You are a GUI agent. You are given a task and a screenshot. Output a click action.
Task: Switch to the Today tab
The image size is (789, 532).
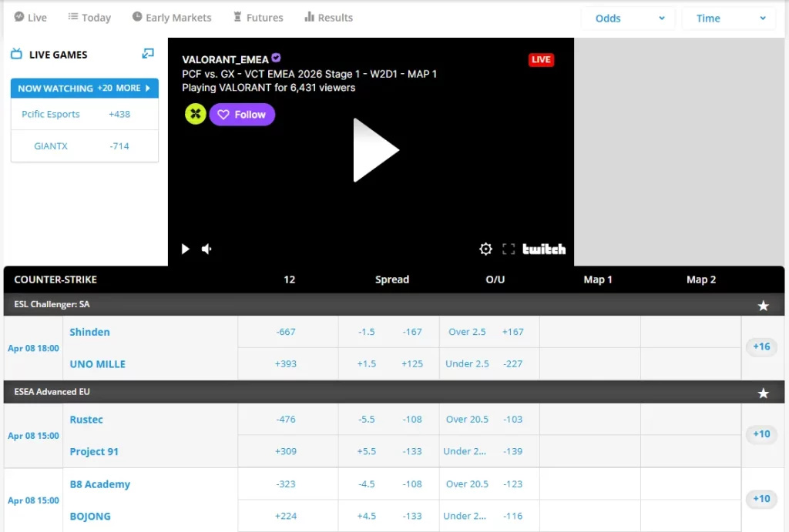point(89,18)
